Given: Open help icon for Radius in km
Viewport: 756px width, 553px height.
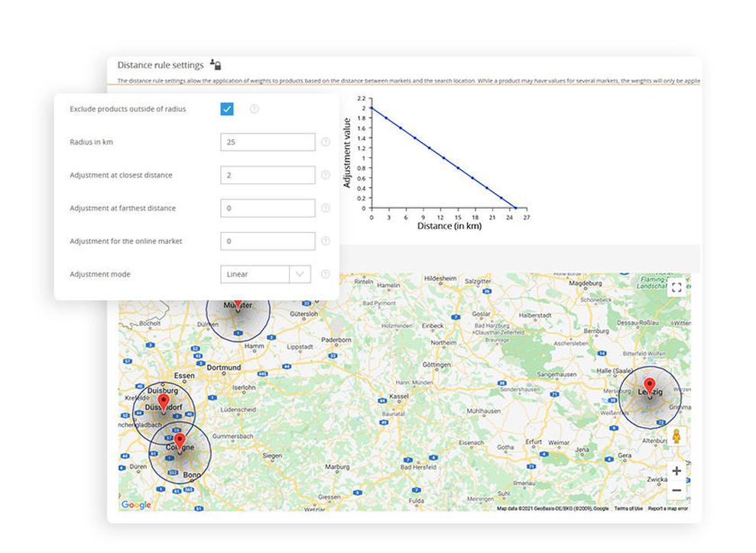Looking at the screenshot, I should [x=326, y=142].
